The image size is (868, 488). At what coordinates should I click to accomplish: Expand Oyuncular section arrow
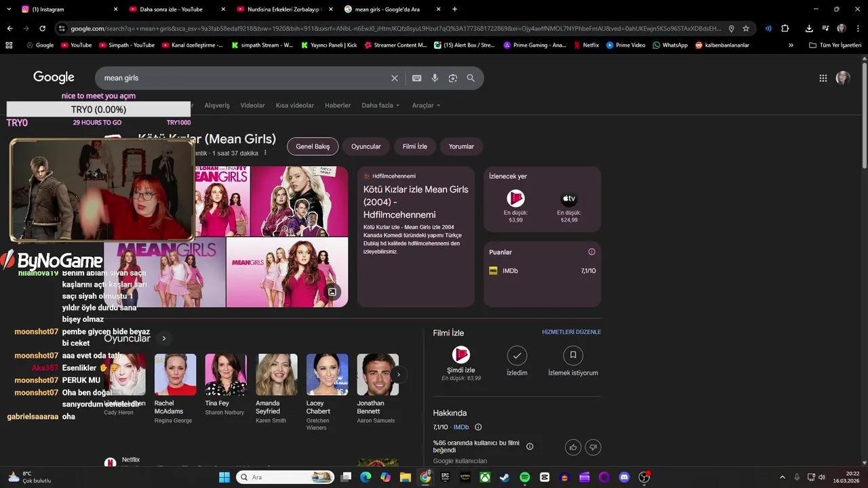[163, 338]
